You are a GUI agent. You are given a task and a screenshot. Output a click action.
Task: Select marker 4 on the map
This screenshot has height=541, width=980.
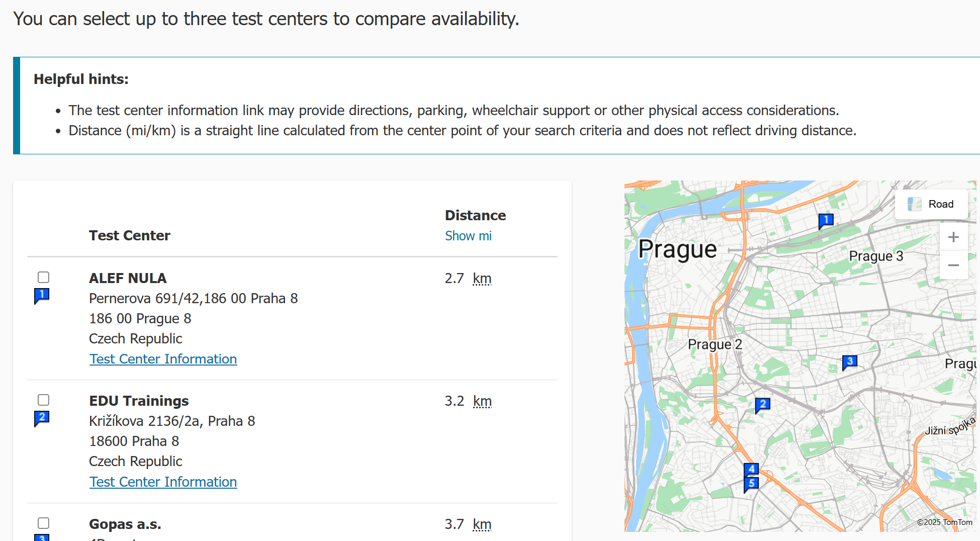(x=751, y=468)
